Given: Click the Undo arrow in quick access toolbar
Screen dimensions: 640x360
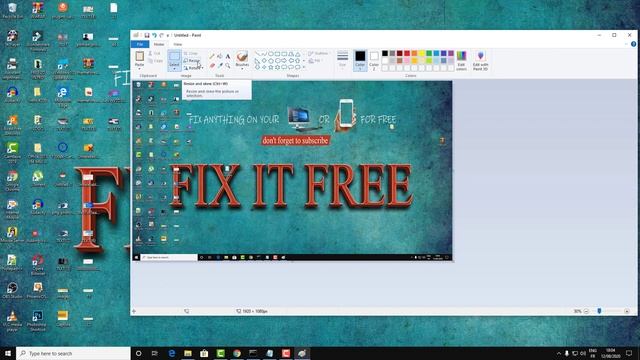Looking at the screenshot, I should tap(154, 35).
